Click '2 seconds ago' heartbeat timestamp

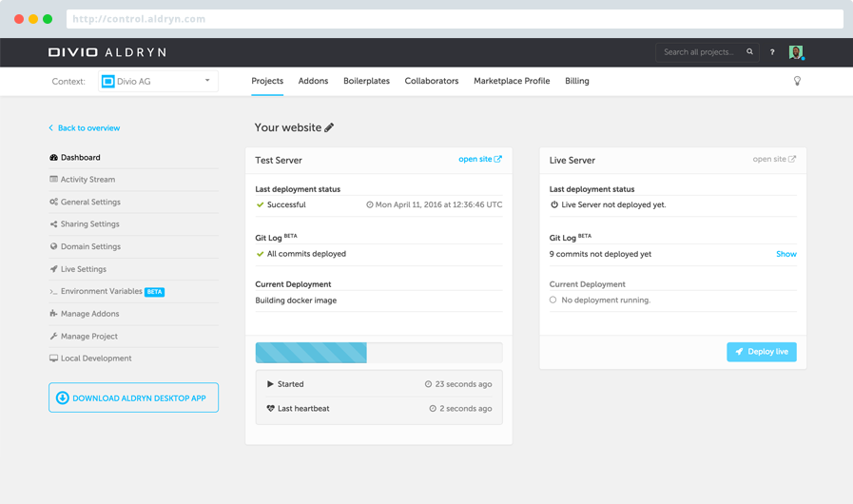click(466, 408)
